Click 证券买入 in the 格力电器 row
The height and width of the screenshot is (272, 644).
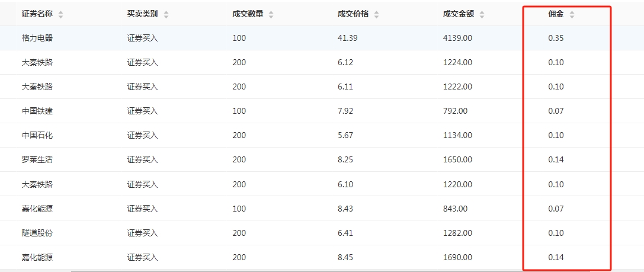[x=142, y=38]
